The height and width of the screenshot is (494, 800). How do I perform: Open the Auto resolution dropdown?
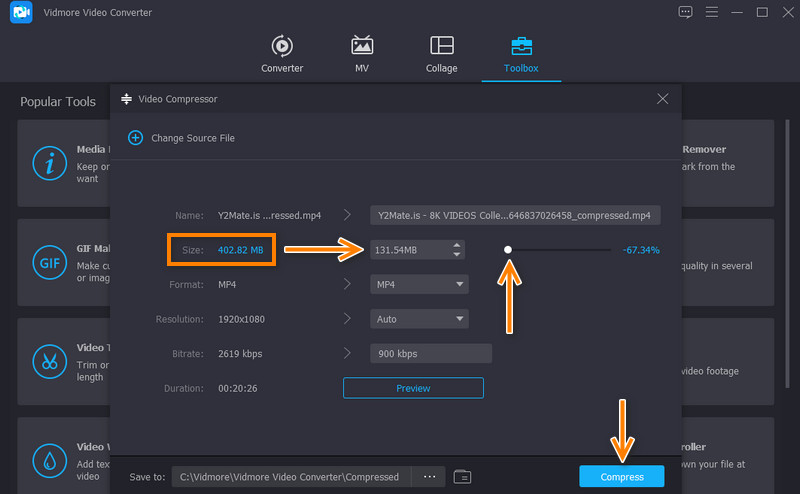(460, 319)
